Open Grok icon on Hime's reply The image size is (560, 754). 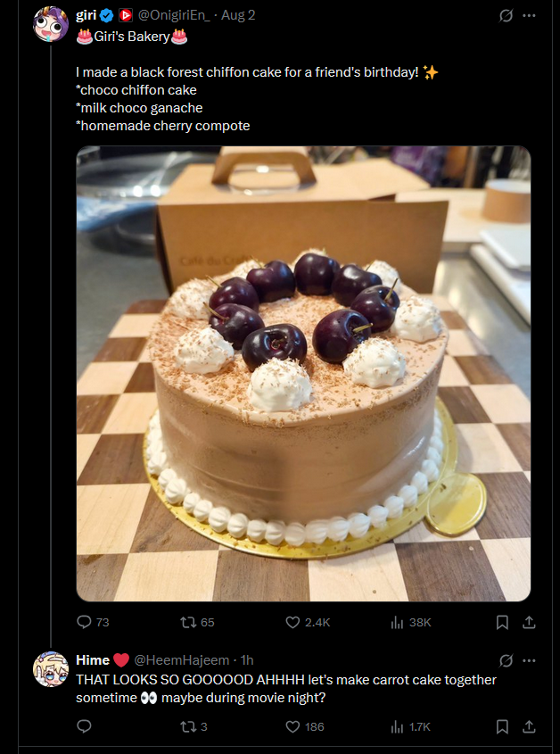coord(506,660)
